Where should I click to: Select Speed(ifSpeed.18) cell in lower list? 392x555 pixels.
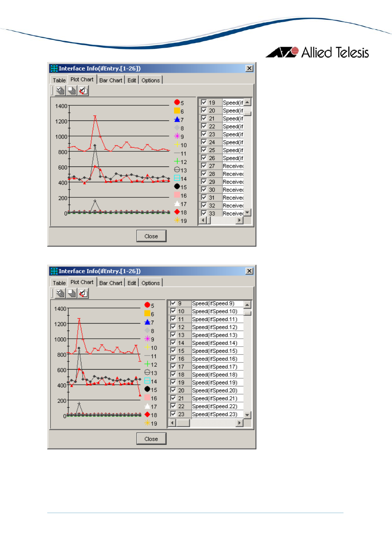pyautogui.click(x=217, y=375)
